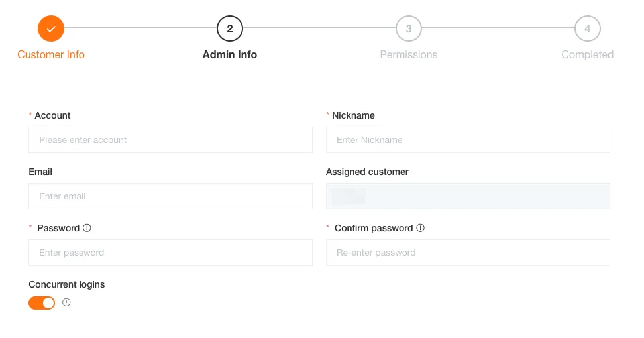Click the step 2 Admin Info circle
Image resolution: width=644 pixels, height=338 pixels.
pyautogui.click(x=230, y=28)
